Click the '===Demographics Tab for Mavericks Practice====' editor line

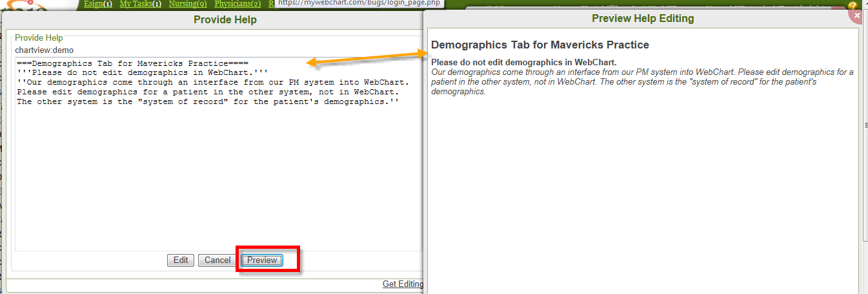point(133,63)
